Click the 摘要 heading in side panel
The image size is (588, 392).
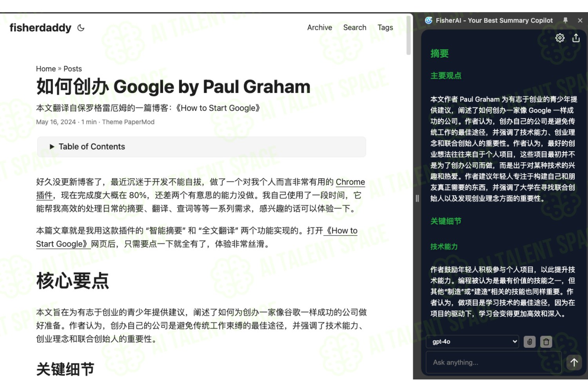click(x=439, y=54)
